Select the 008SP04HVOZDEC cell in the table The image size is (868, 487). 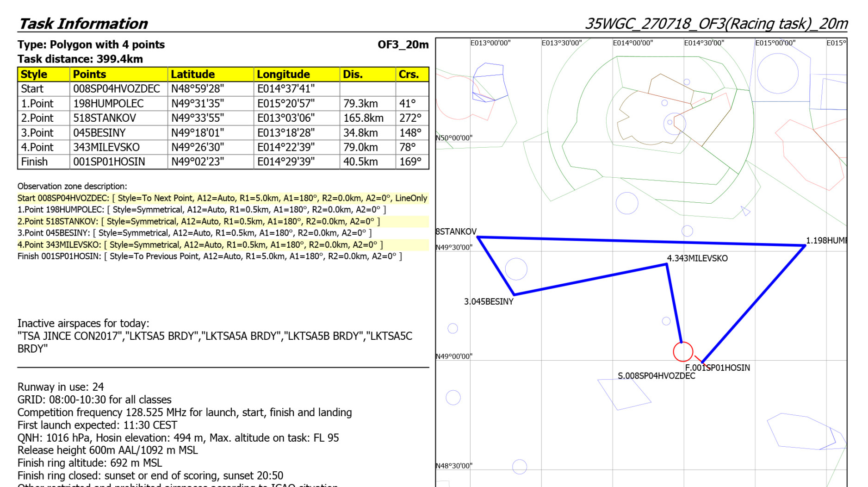click(x=116, y=89)
